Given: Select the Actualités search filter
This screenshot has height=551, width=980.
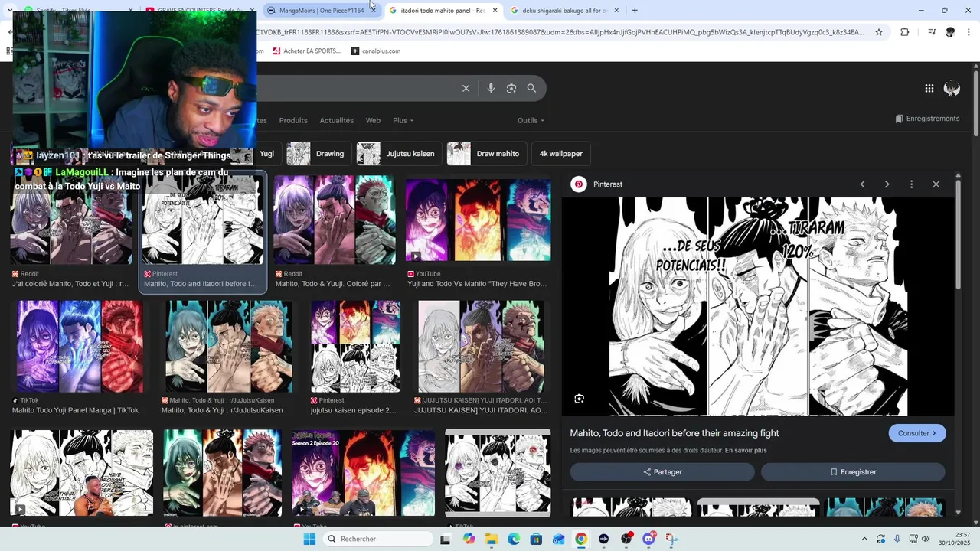Looking at the screenshot, I should [x=337, y=120].
